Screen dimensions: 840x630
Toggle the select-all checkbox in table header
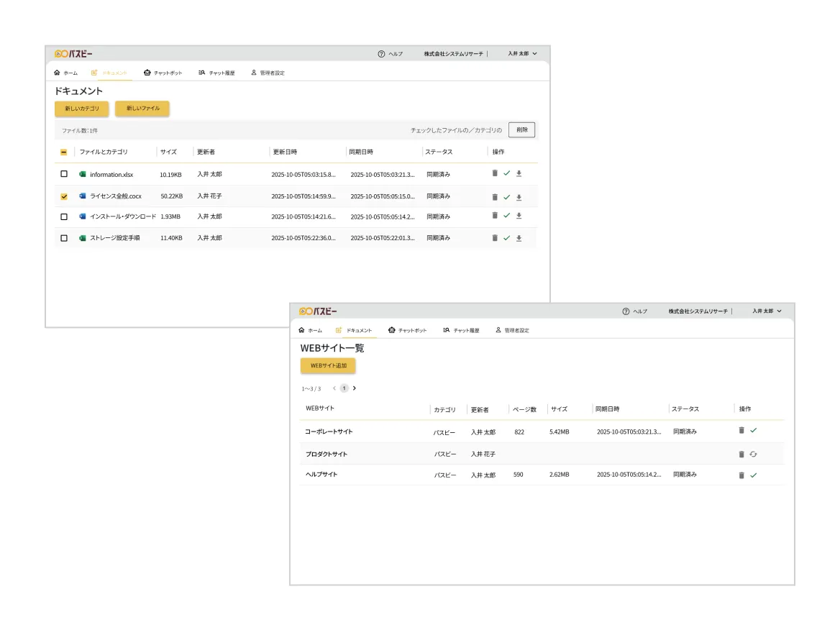(64, 152)
